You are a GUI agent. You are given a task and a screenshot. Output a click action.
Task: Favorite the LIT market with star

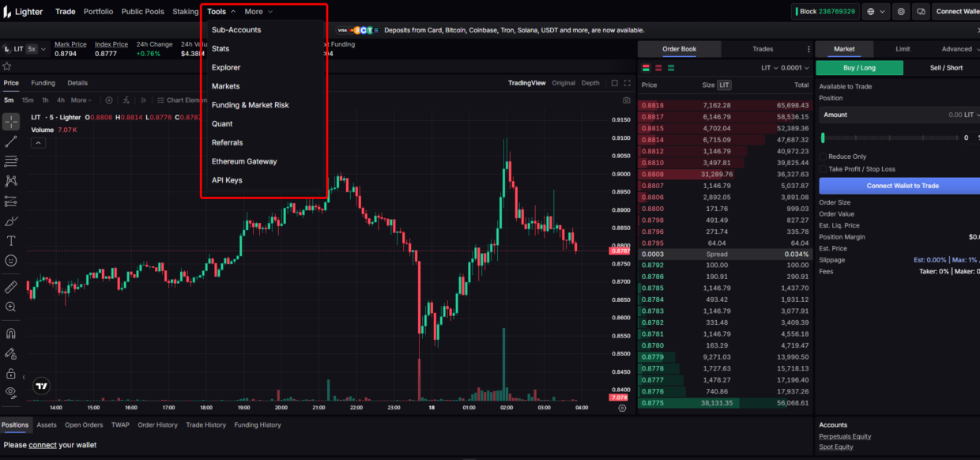tap(6, 66)
